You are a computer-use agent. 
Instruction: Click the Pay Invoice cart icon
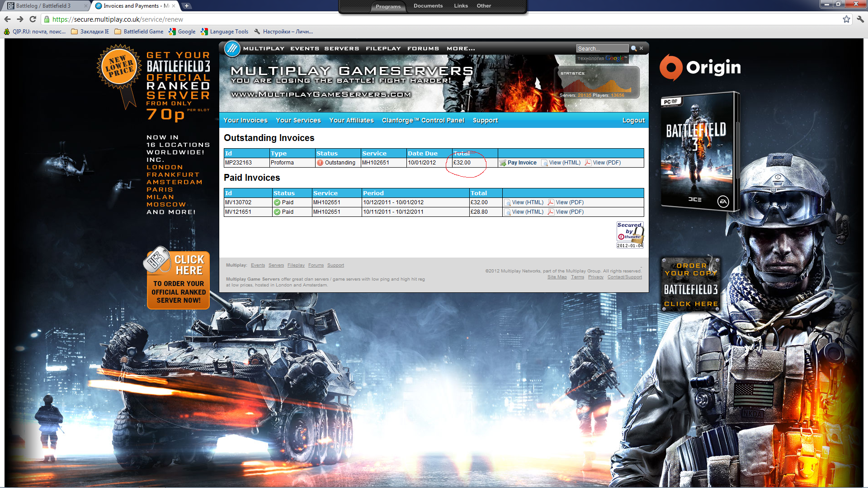pos(503,163)
